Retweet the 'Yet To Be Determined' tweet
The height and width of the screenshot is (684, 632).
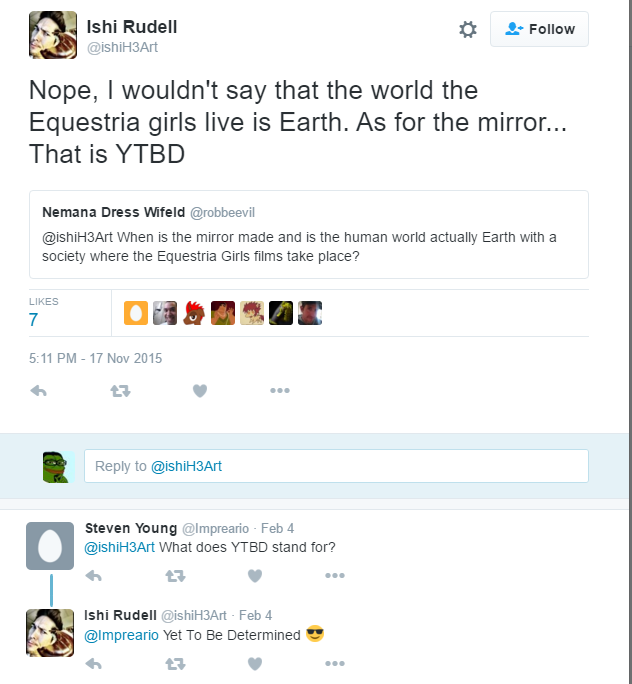pos(175,663)
